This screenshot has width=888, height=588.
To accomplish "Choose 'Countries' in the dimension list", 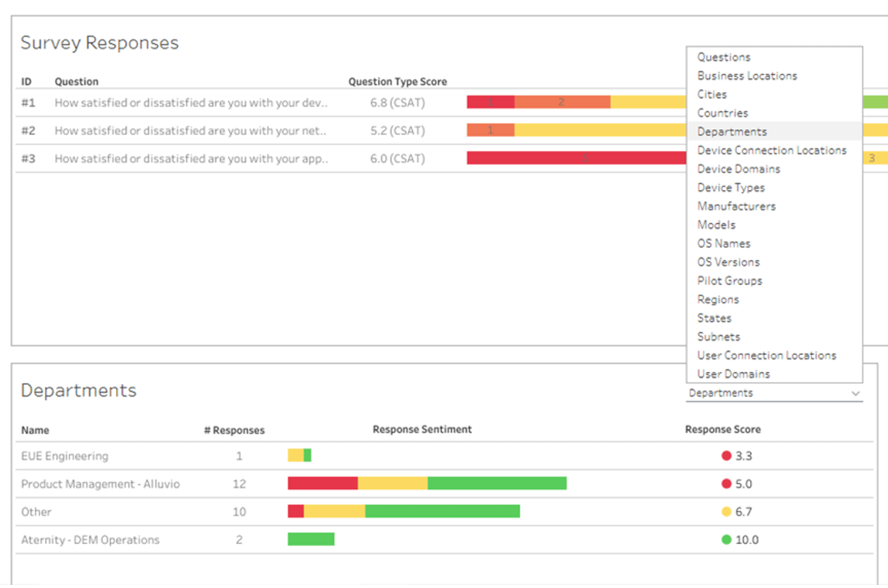I will pyautogui.click(x=722, y=112).
